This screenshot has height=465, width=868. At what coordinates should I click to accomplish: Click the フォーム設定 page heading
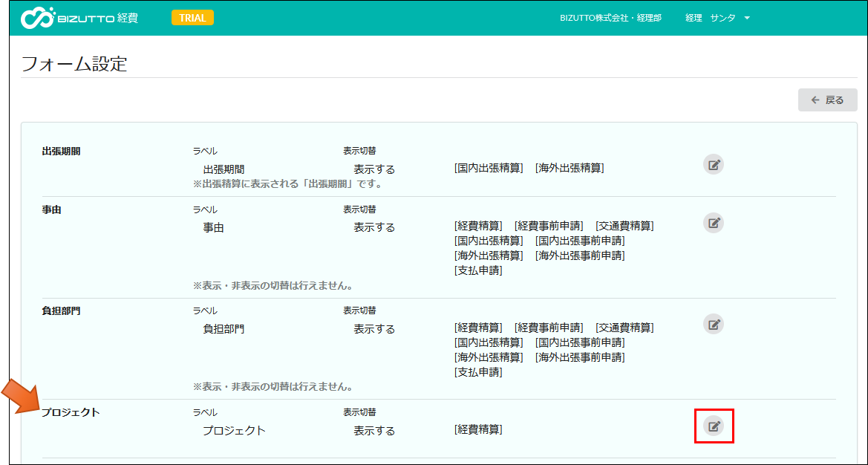(74, 64)
